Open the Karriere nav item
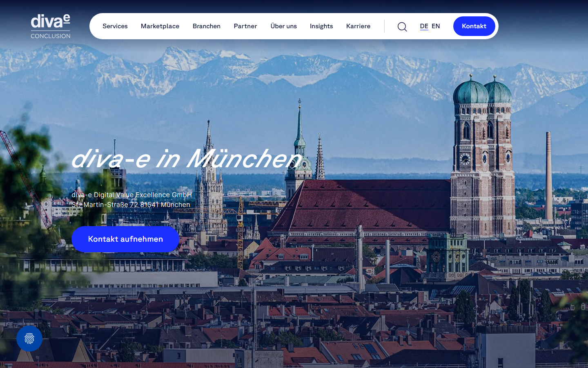Viewport: 588px width, 368px height. pyautogui.click(x=359, y=26)
